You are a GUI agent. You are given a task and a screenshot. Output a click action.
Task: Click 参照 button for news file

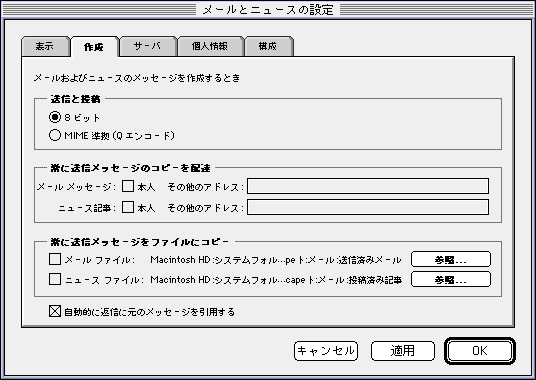(451, 280)
